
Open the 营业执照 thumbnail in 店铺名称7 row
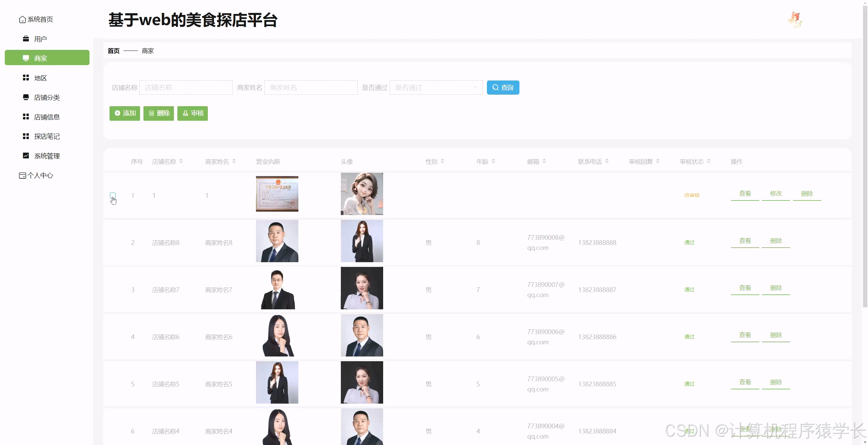277,288
